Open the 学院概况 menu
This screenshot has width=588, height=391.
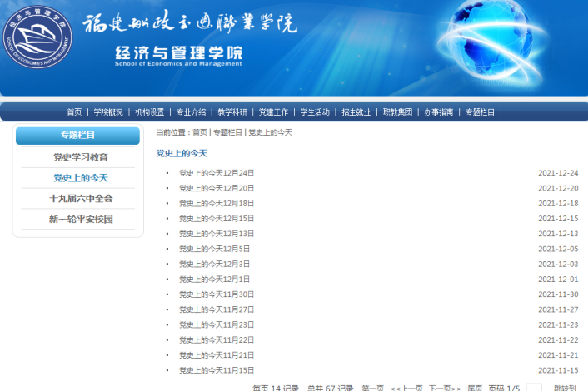pyautogui.click(x=108, y=112)
